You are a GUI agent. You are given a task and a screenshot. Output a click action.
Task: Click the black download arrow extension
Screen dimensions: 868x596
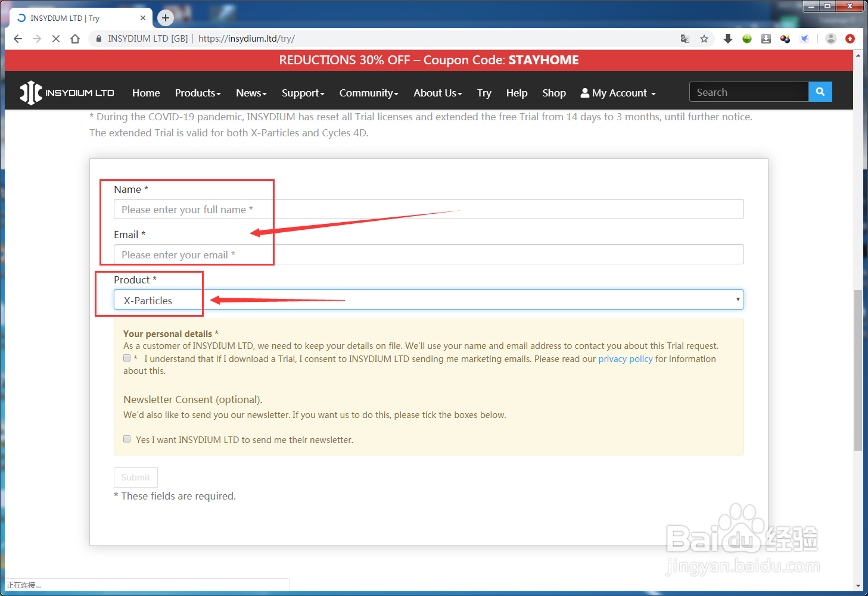728,39
